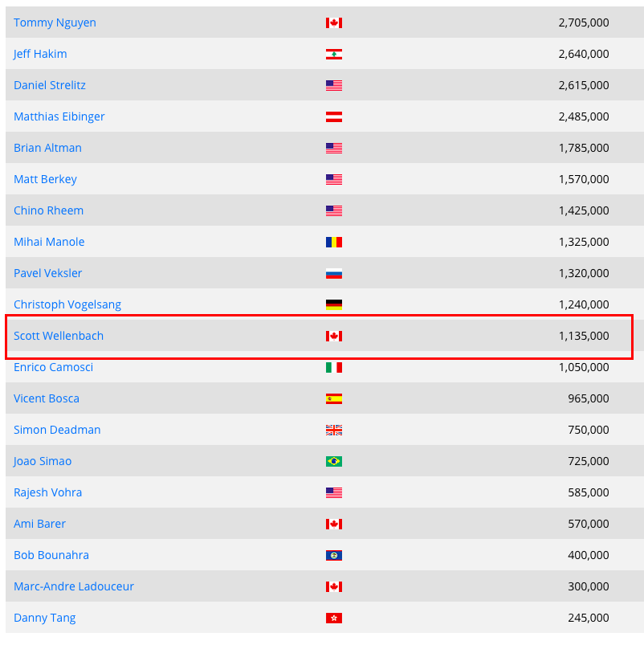Click Ami Barer's 570,000 chip count

pyautogui.click(x=589, y=524)
